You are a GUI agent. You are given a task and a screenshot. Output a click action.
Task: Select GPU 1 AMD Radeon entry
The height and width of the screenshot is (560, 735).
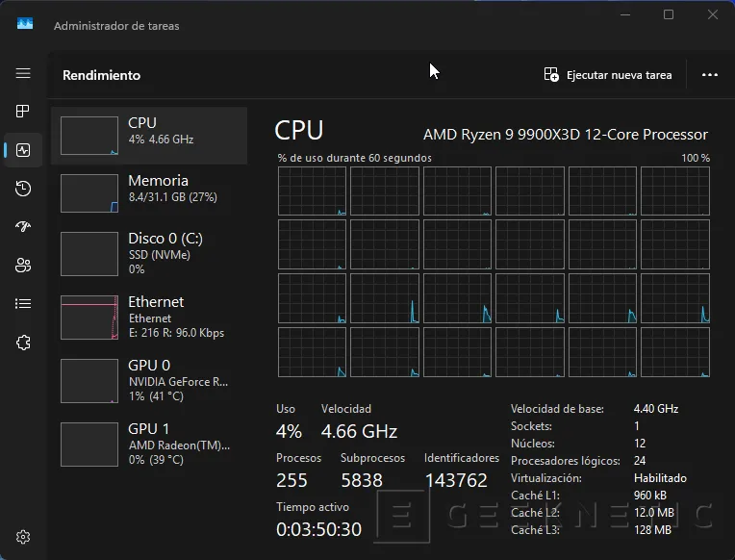click(x=149, y=444)
